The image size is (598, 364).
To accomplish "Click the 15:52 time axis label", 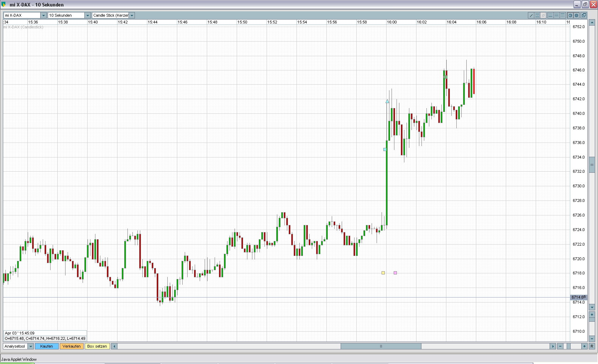I will 272,22.
